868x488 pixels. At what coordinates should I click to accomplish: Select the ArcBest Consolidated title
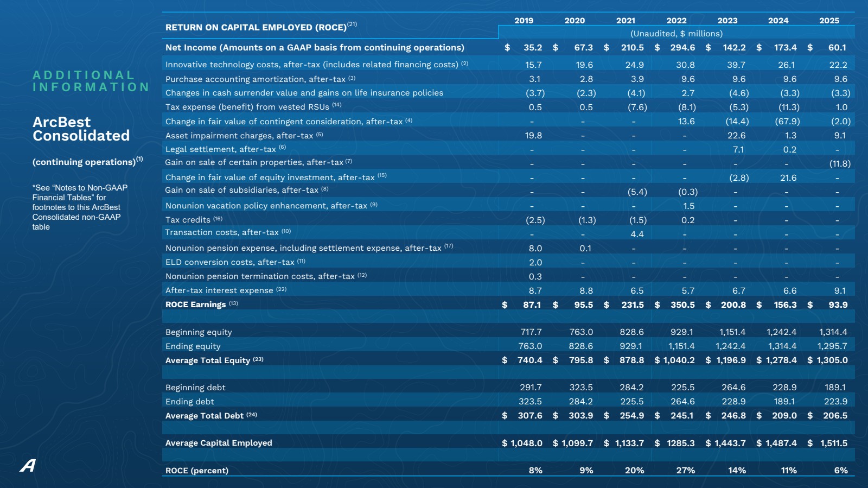(x=81, y=129)
